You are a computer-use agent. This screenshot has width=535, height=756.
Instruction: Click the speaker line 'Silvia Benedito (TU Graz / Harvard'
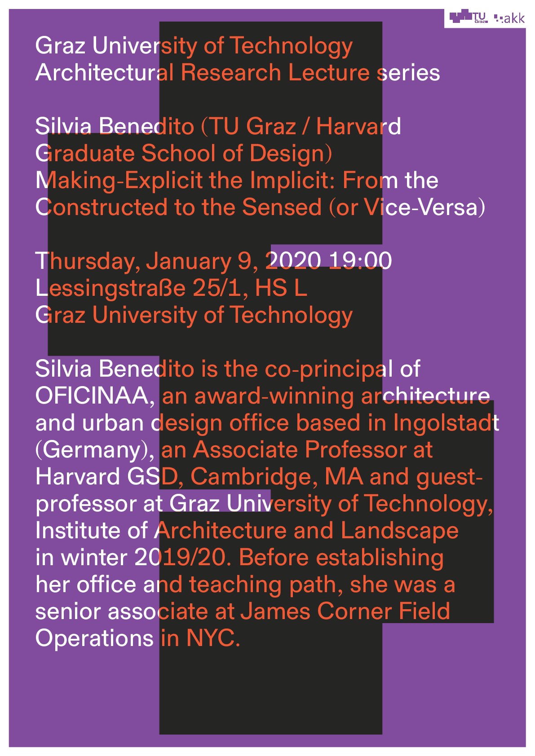tap(218, 127)
